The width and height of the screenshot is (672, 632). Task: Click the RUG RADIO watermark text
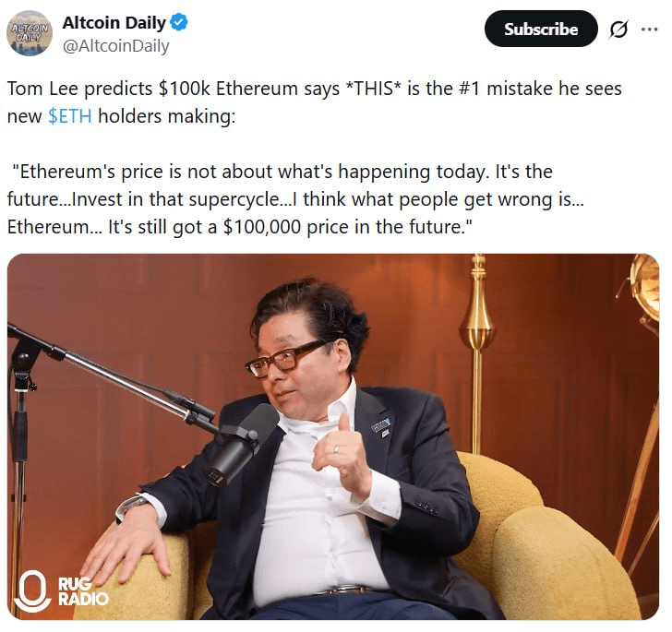click(x=83, y=591)
